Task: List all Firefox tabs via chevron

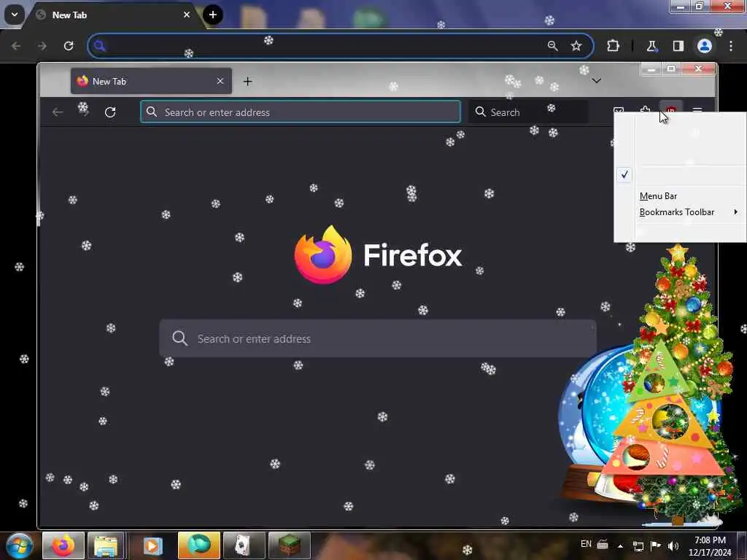Action: (x=597, y=81)
